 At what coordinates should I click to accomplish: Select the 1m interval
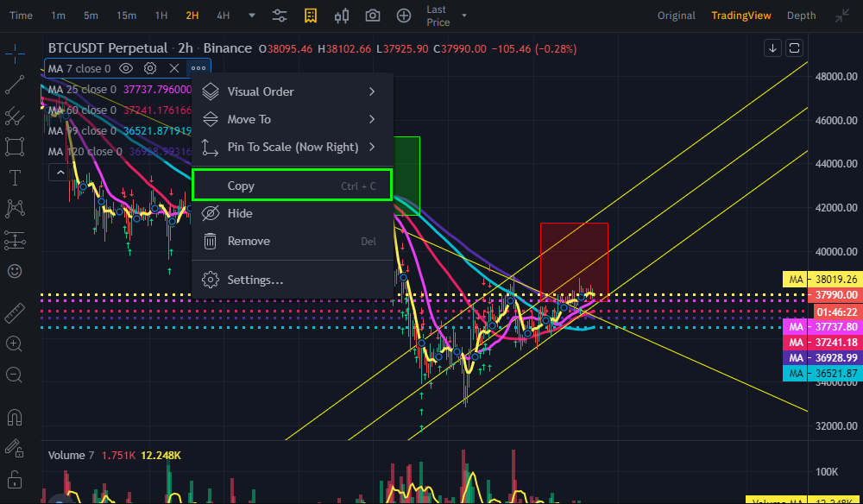[x=58, y=16]
